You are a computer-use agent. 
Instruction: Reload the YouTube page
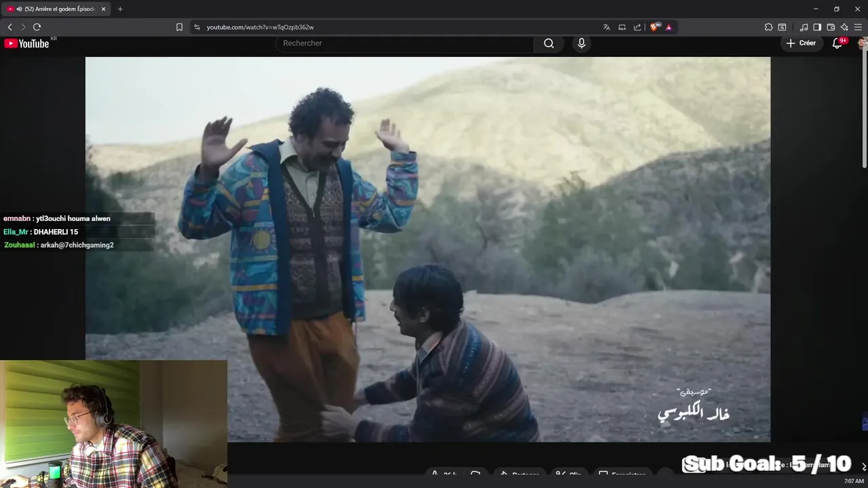[x=37, y=27]
